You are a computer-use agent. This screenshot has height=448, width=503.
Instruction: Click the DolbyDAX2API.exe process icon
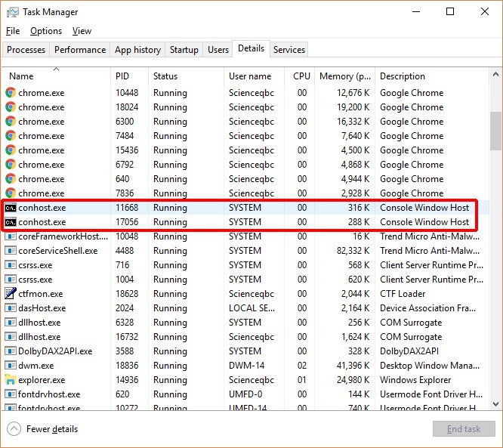point(11,351)
